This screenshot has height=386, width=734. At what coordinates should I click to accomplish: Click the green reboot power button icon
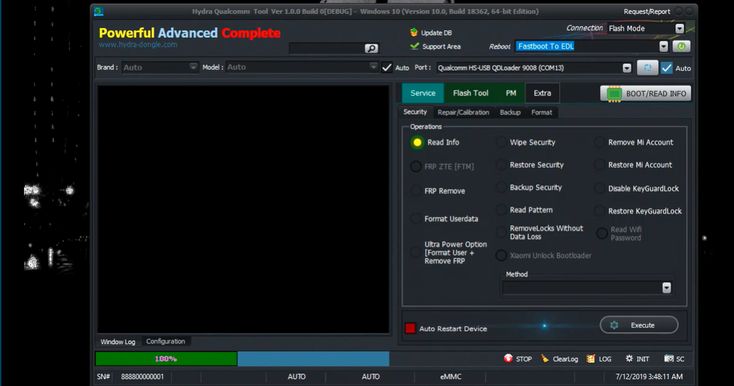tap(681, 46)
